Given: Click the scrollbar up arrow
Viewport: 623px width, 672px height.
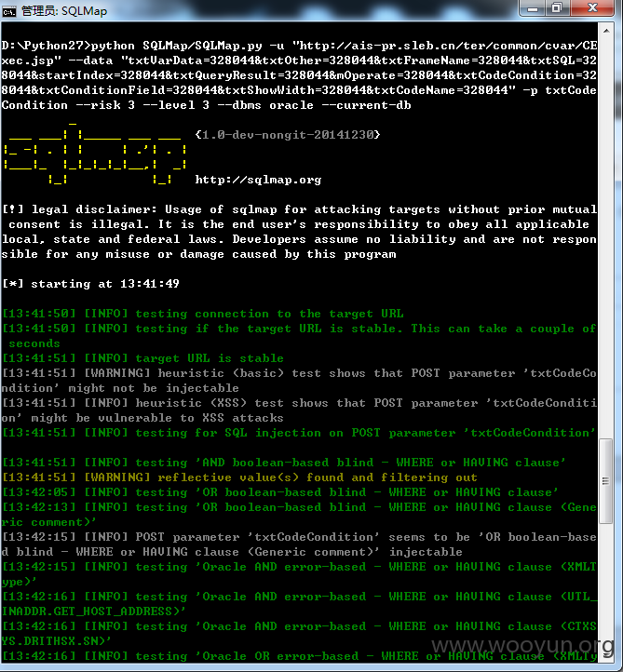Looking at the screenshot, I should click(606, 31).
